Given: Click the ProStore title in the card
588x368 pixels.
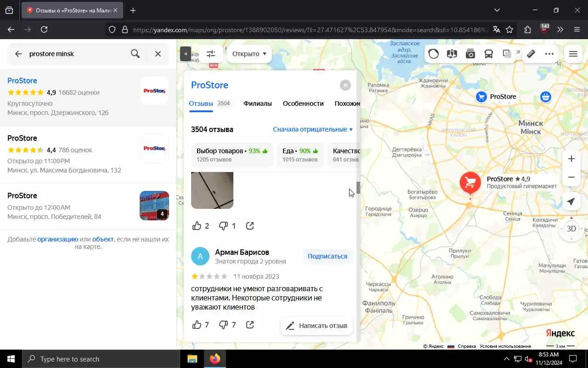Looking at the screenshot, I should pos(209,85).
